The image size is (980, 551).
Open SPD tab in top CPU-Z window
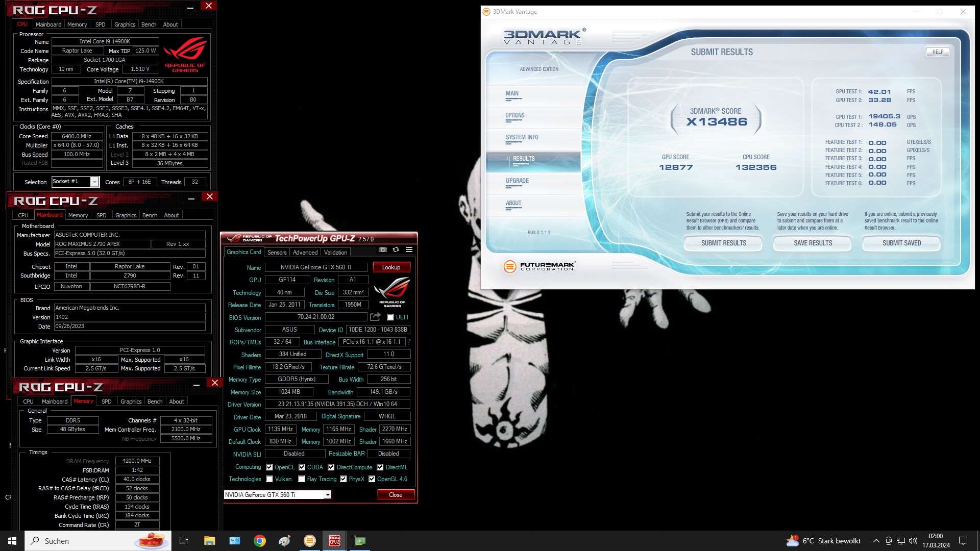[101, 24]
